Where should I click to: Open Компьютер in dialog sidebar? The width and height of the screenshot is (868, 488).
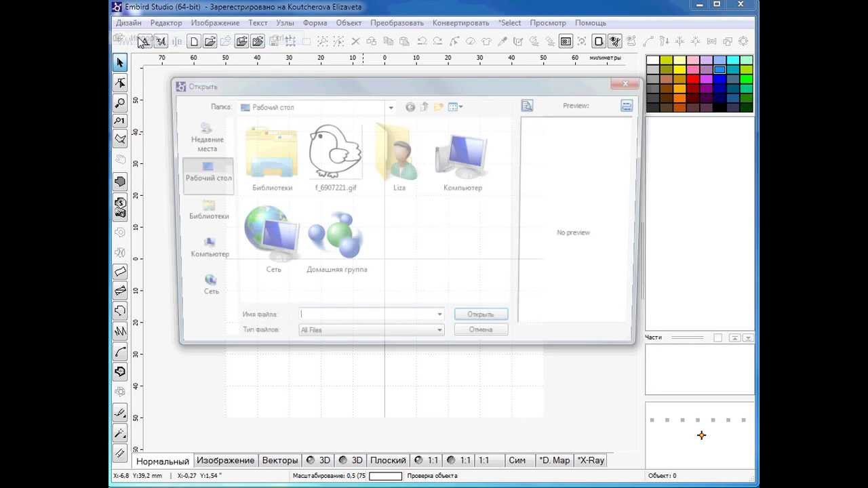210,247
